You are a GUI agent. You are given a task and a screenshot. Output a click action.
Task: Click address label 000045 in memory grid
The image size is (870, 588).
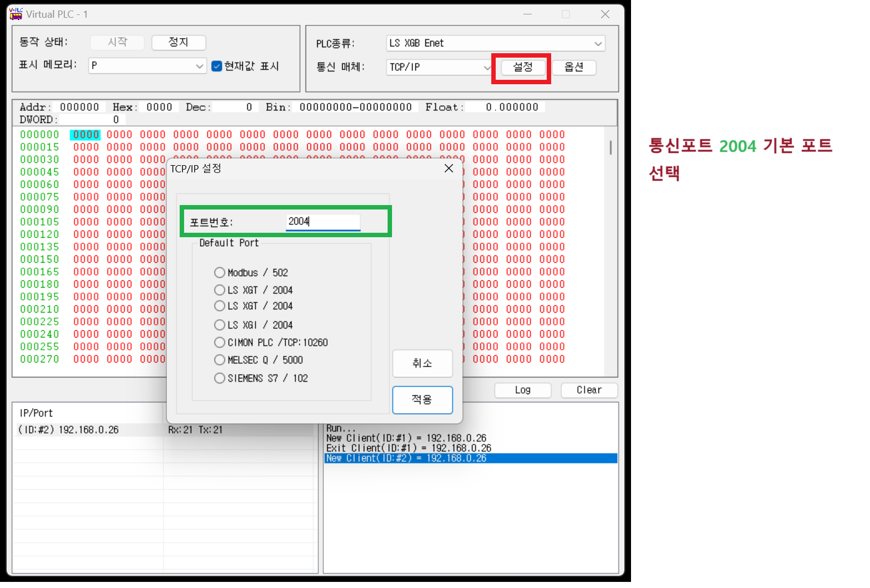coord(39,172)
